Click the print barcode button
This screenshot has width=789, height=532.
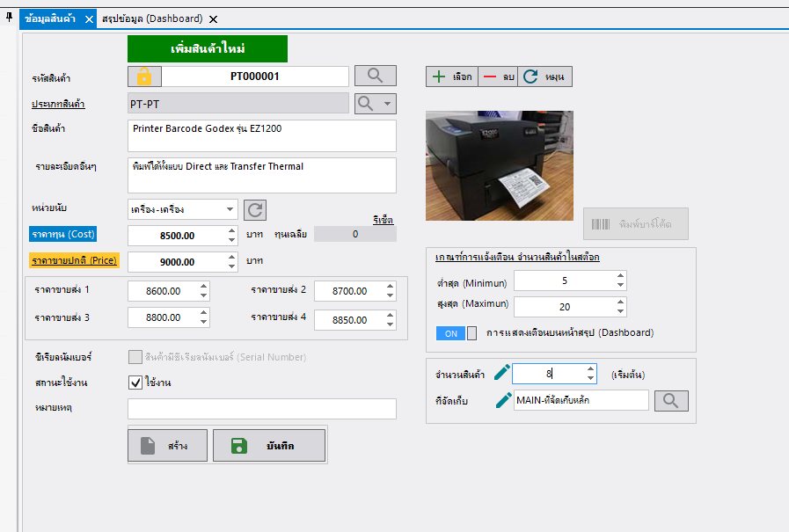pos(636,223)
